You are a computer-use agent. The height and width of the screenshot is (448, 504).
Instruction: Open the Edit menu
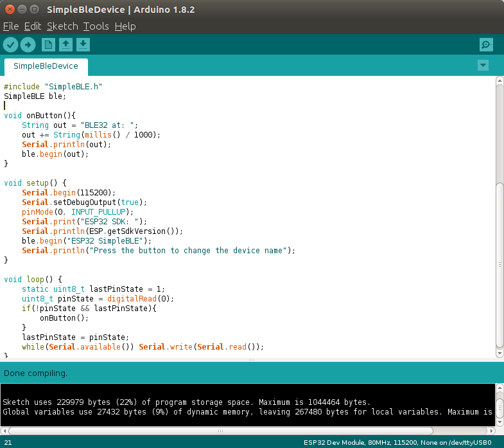[x=33, y=26]
